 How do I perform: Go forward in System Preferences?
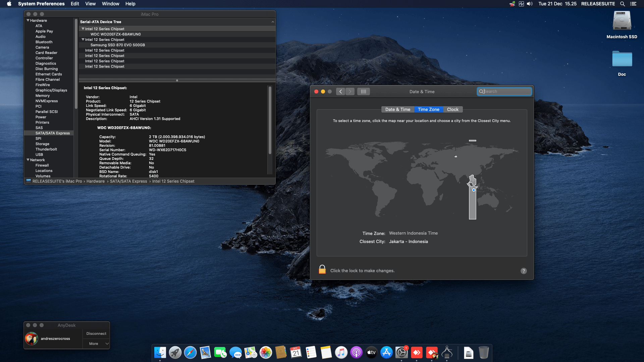click(350, 92)
